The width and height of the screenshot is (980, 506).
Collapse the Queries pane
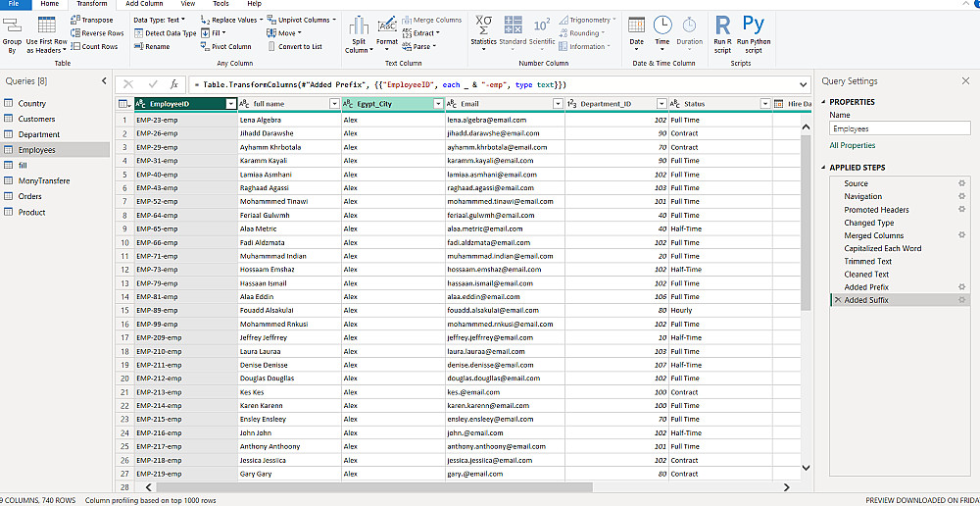coord(105,81)
